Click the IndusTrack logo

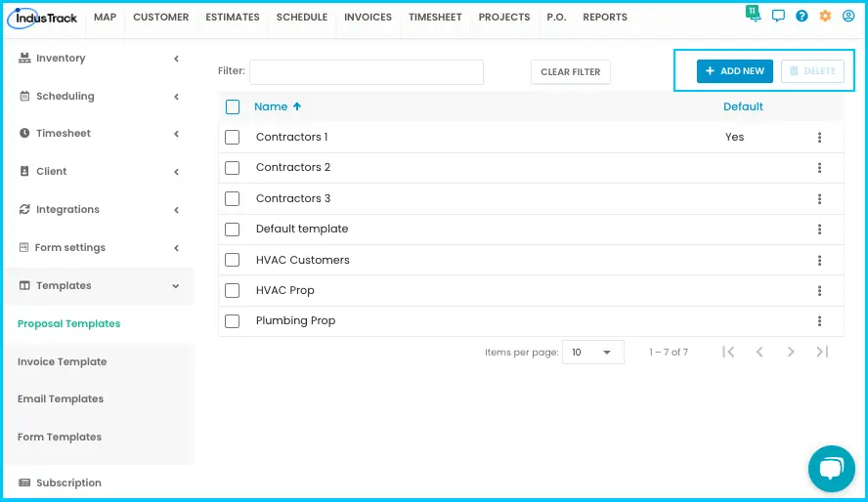43,18
